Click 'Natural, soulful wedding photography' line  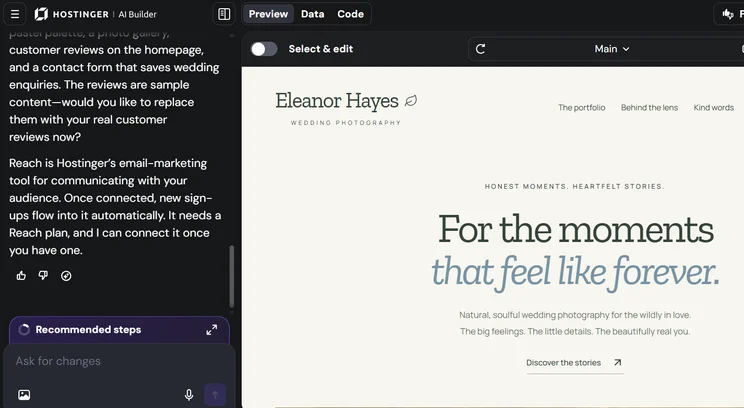point(575,315)
